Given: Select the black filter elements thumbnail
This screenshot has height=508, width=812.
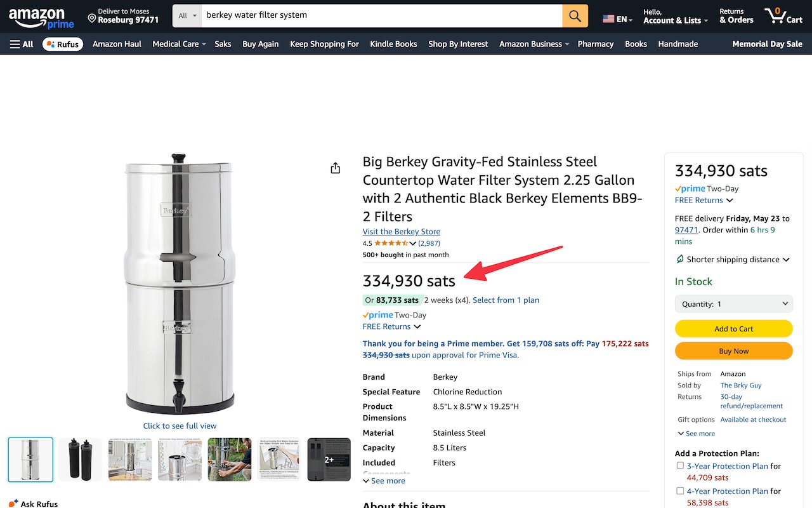Looking at the screenshot, I should [81, 459].
